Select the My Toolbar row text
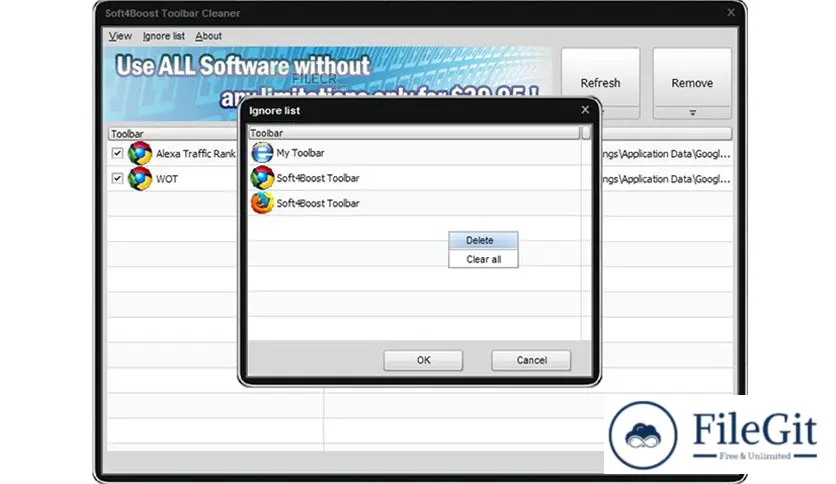 pos(300,153)
